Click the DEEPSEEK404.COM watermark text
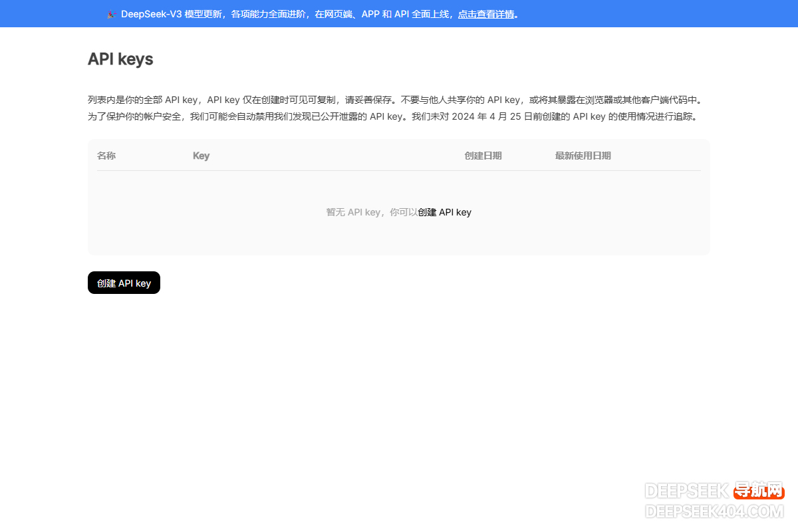Image resolution: width=798 pixels, height=532 pixels. click(x=715, y=511)
